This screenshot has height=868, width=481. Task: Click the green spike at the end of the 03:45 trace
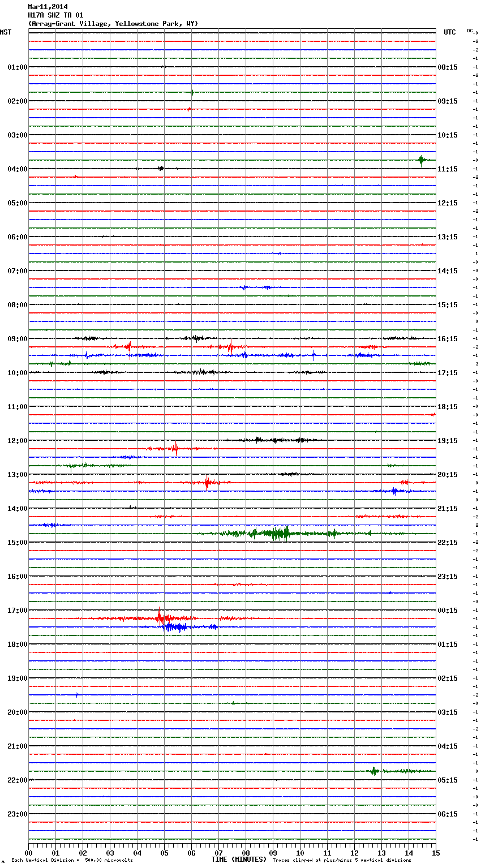point(422,160)
